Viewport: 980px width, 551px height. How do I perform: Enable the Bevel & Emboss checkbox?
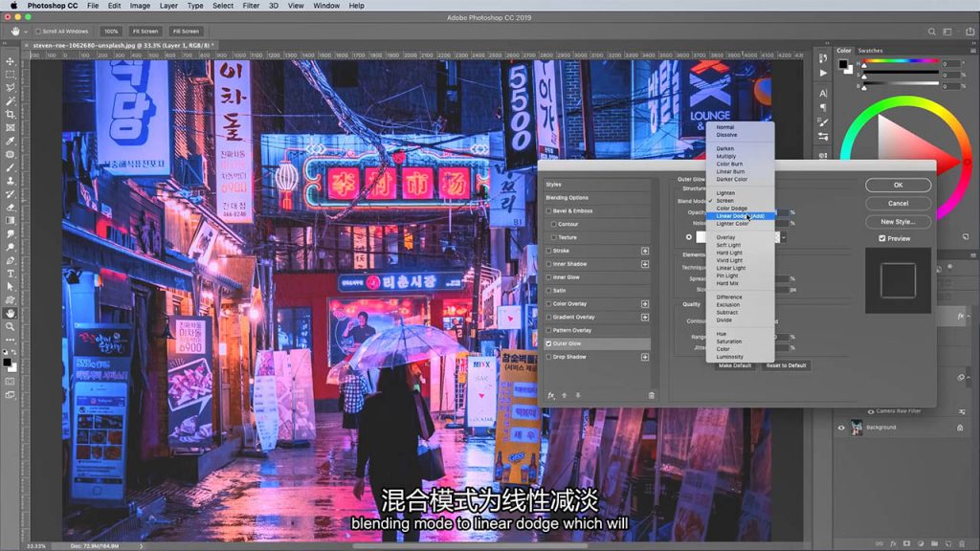click(548, 211)
